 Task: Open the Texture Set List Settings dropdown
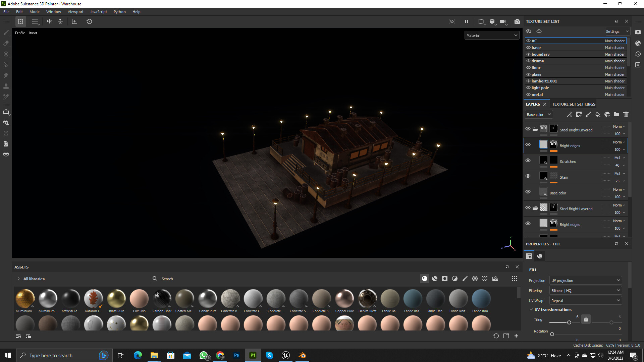click(617, 32)
